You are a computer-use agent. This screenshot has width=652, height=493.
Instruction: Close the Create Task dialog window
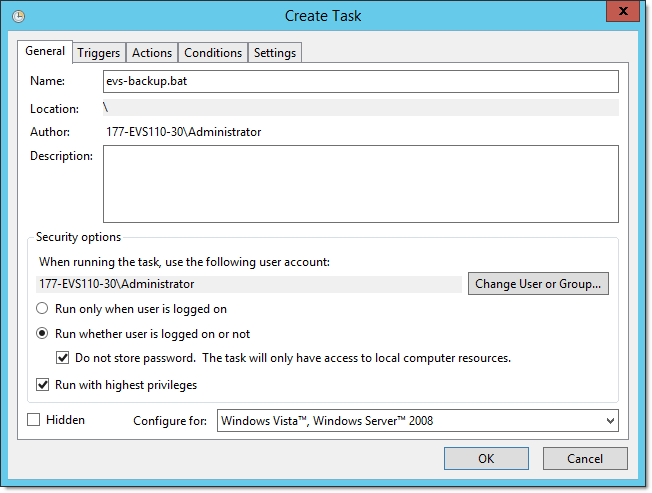(621, 14)
